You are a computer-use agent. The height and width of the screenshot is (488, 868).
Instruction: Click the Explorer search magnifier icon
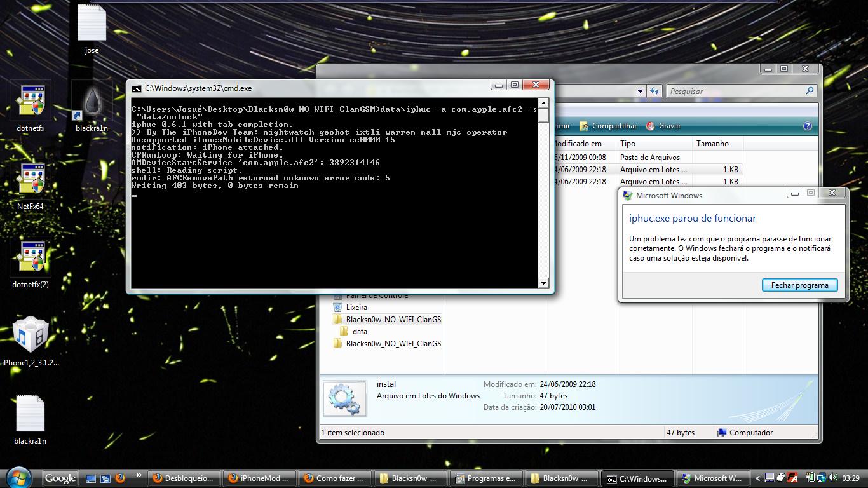(810, 91)
